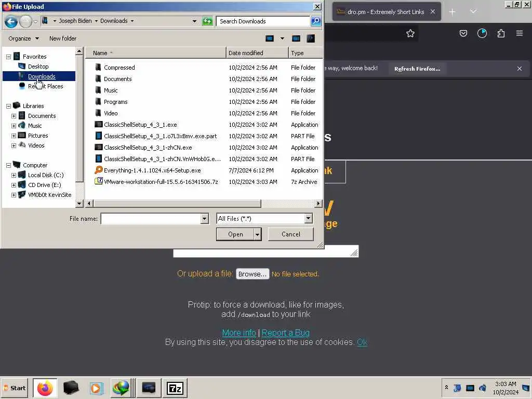Click the circular blue toolbar icon in Firefox
The image size is (532, 399).
coord(482,33)
